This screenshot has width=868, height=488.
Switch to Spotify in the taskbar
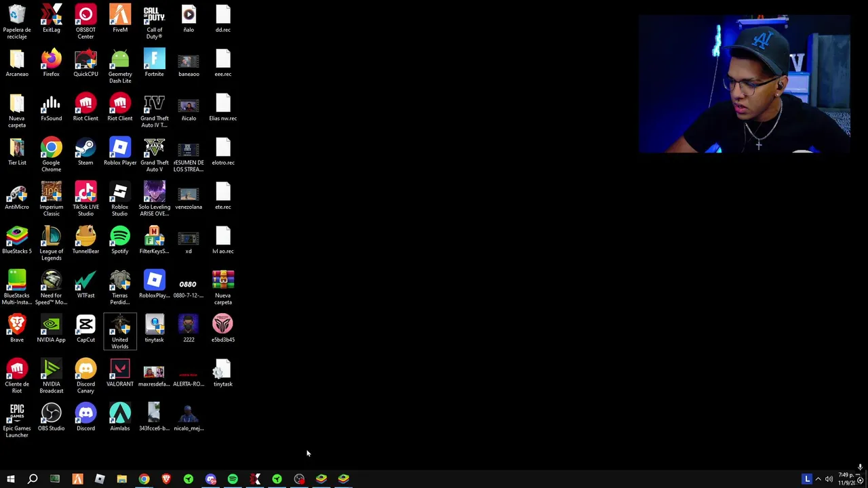[x=233, y=479]
